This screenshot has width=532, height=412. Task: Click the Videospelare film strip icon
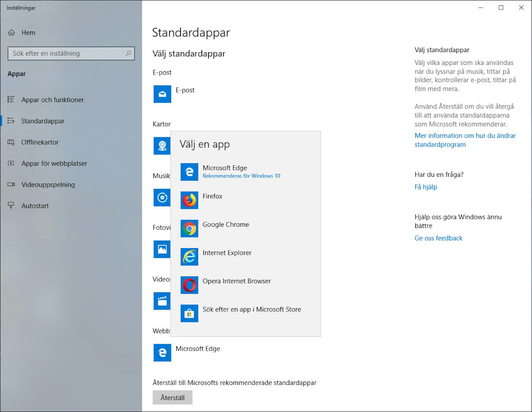tap(162, 301)
